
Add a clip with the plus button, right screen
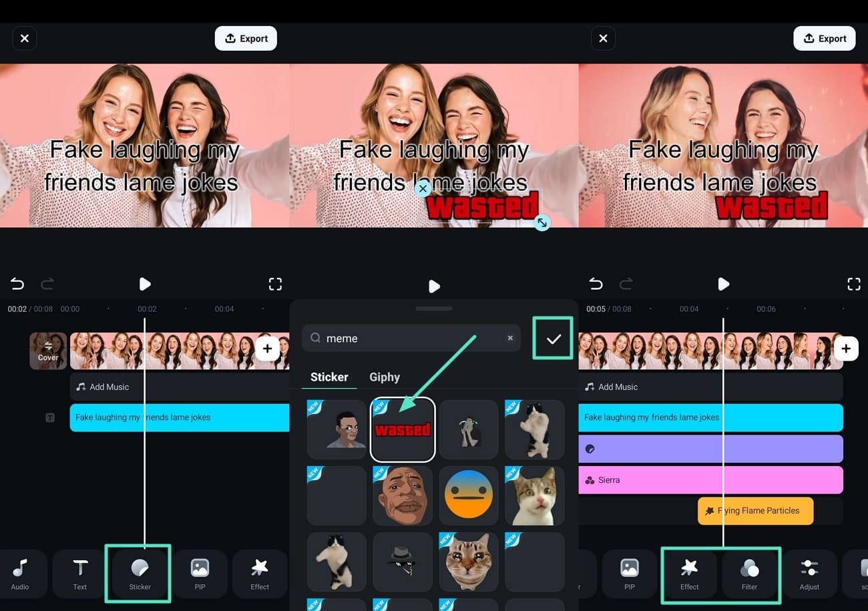pos(846,349)
